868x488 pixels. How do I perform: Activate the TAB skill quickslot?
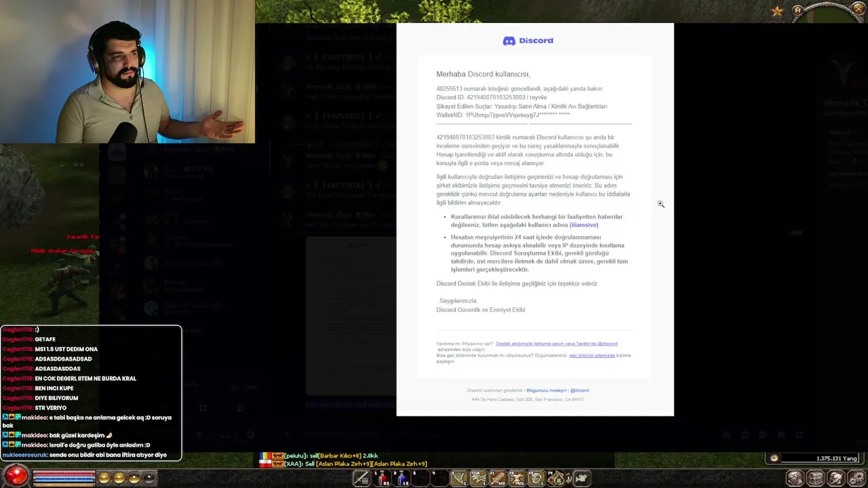[x=479, y=479]
